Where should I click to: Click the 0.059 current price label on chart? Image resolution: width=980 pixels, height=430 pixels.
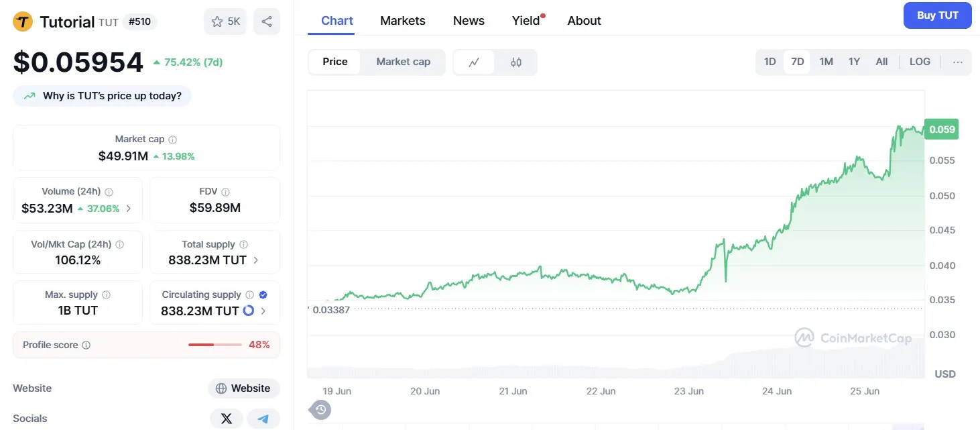pyautogui.click(x=941, y=129)
